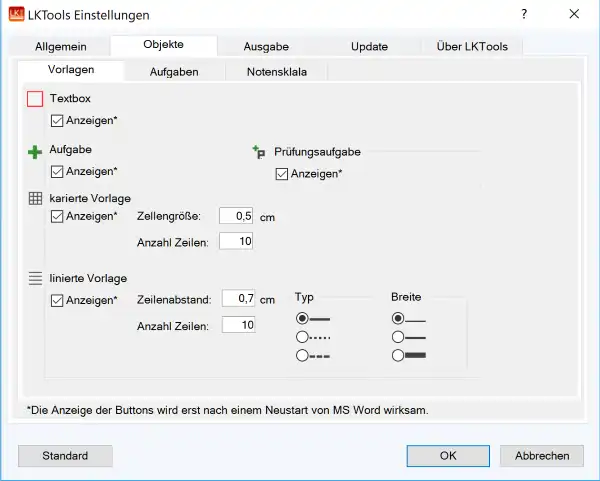Click Anzahl Zeilen field for linierte Vorlage

click(x=239, y=325)
